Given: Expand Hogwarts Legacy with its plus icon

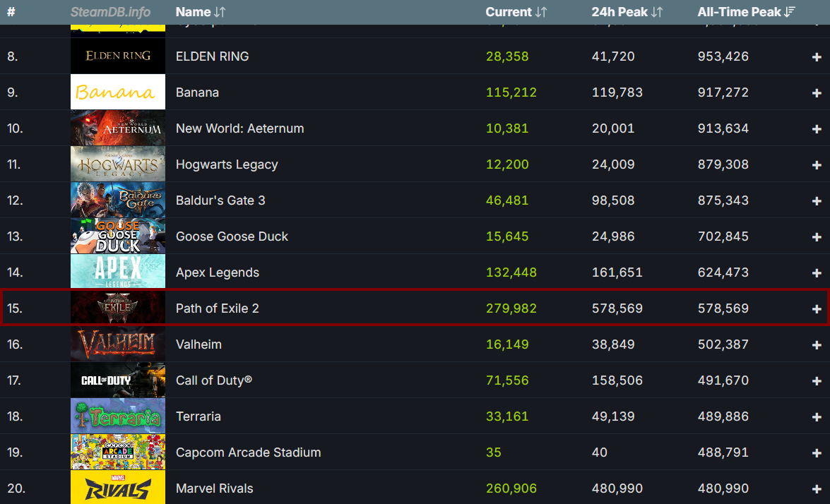Looking at the screenshot, I should tap(817, 165).
